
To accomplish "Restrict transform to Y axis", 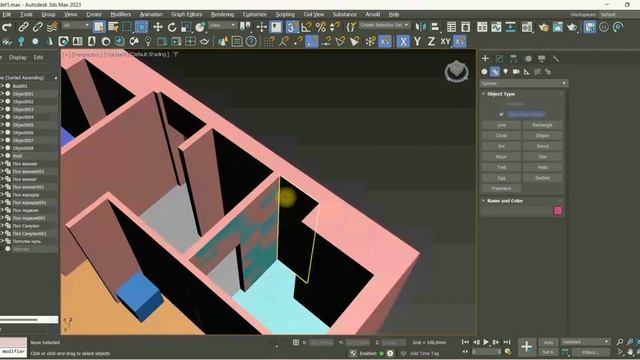I will click(417, 41).
